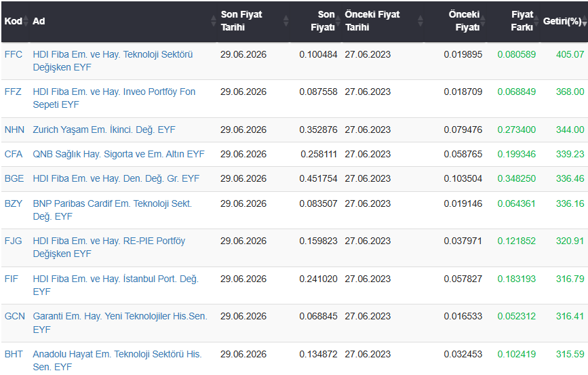Viewport: 588px width, 375px height.
Task: Open fund code BZY link
Action: point(14,203)
